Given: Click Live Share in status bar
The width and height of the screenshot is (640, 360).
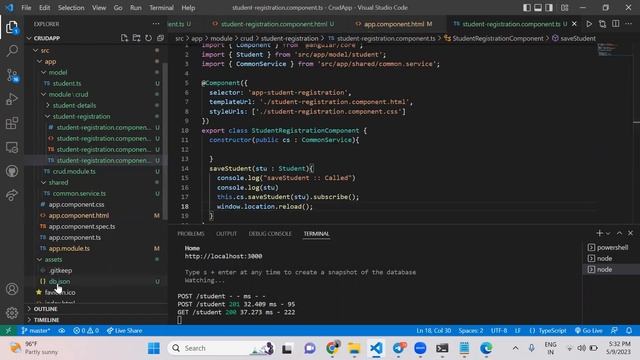Looking at the screenshot, I should click(x=124, y=331).
